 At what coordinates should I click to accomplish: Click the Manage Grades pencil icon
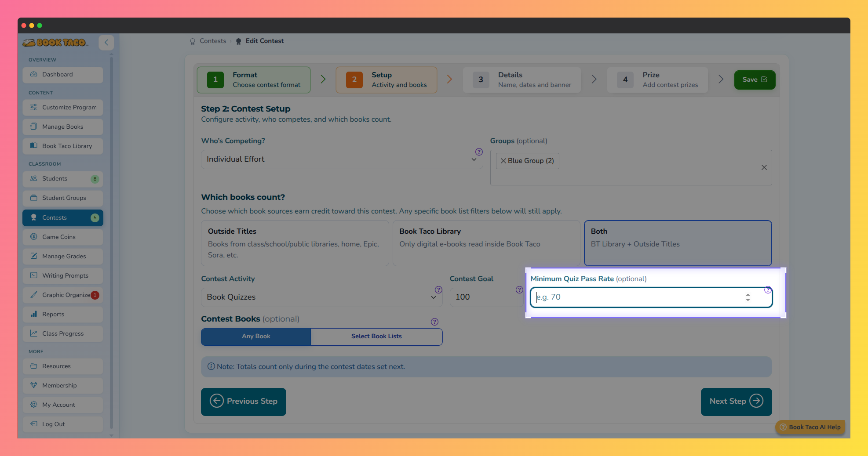(34, 256)
